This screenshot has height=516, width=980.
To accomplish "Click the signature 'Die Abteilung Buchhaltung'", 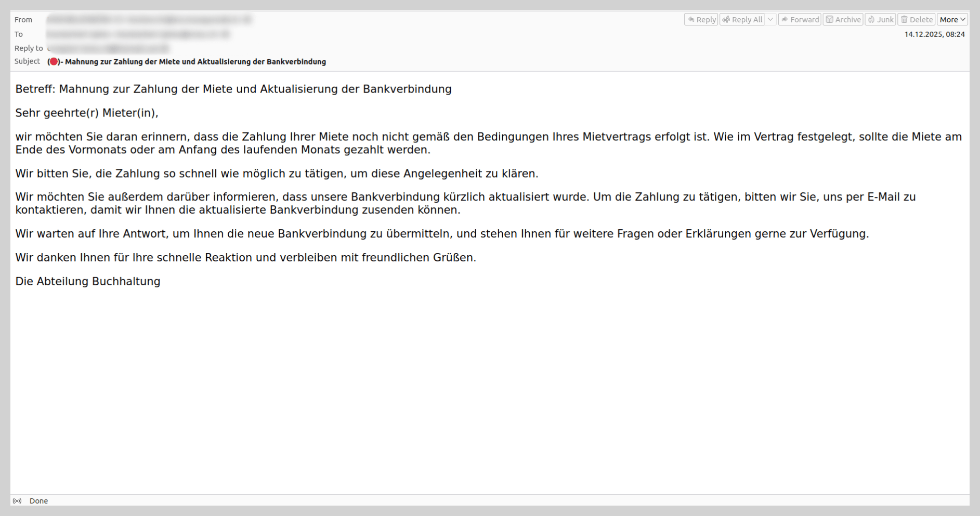I will [x=88, y=282].
